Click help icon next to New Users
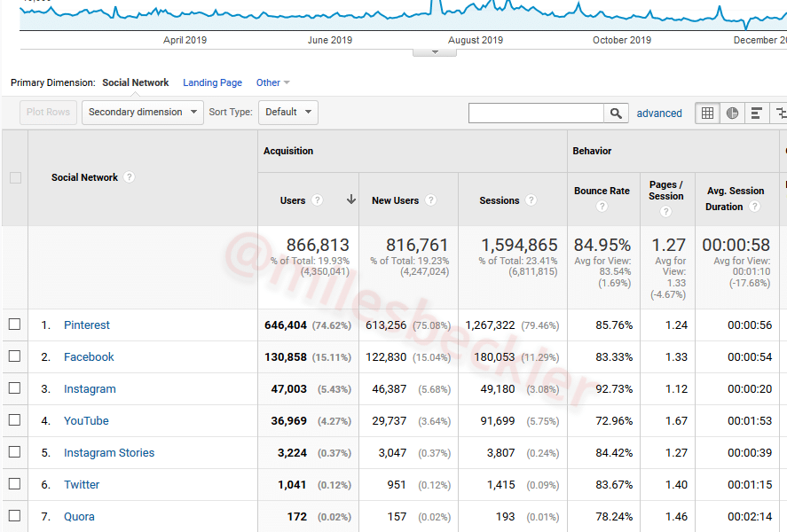787x532 pixels. [x=430, y=200]
